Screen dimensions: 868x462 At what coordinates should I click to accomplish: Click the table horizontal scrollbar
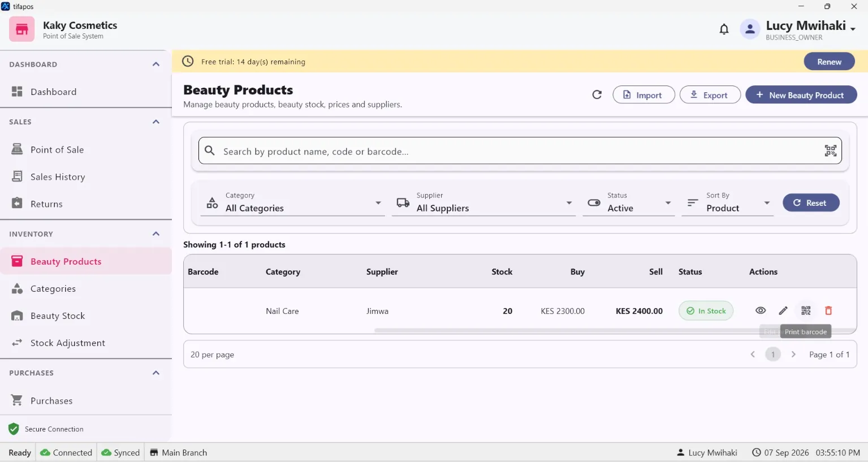615,330
